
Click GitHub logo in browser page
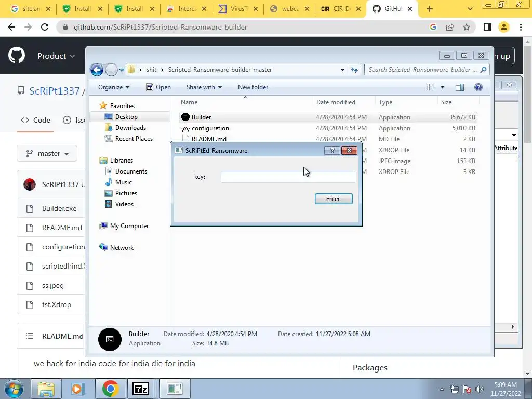click(17, 56)
